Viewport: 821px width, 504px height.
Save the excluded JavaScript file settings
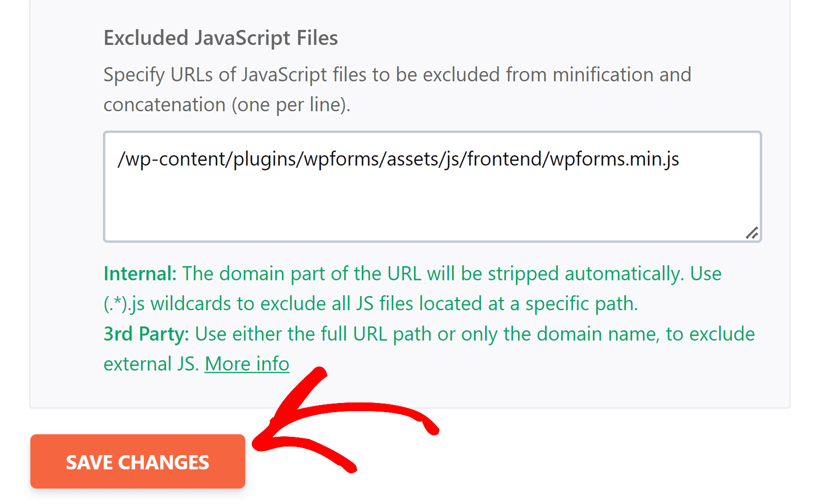(137, 461)
